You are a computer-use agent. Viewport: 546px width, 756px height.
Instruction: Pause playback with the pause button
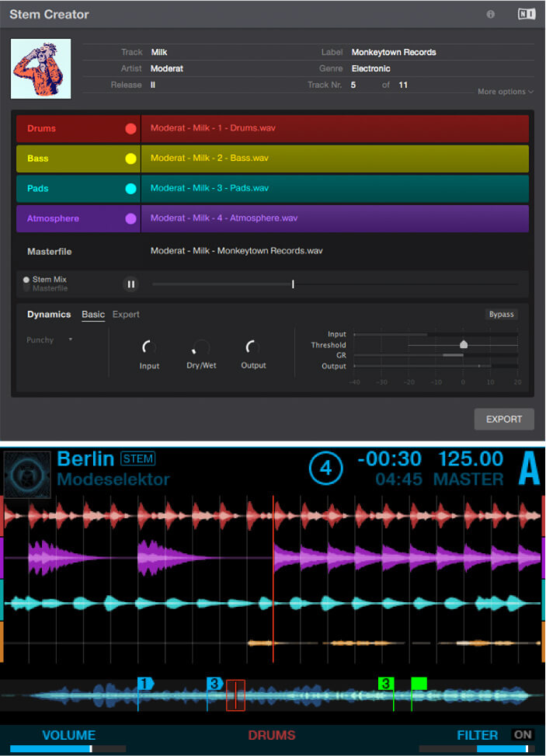point(130,284)
